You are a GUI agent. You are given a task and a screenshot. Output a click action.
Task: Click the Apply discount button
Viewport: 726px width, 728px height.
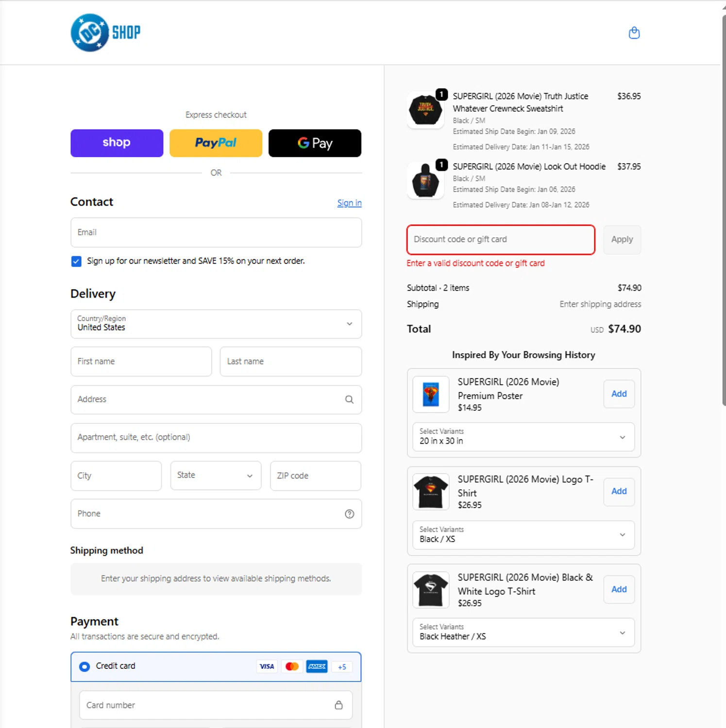(622, 239)
